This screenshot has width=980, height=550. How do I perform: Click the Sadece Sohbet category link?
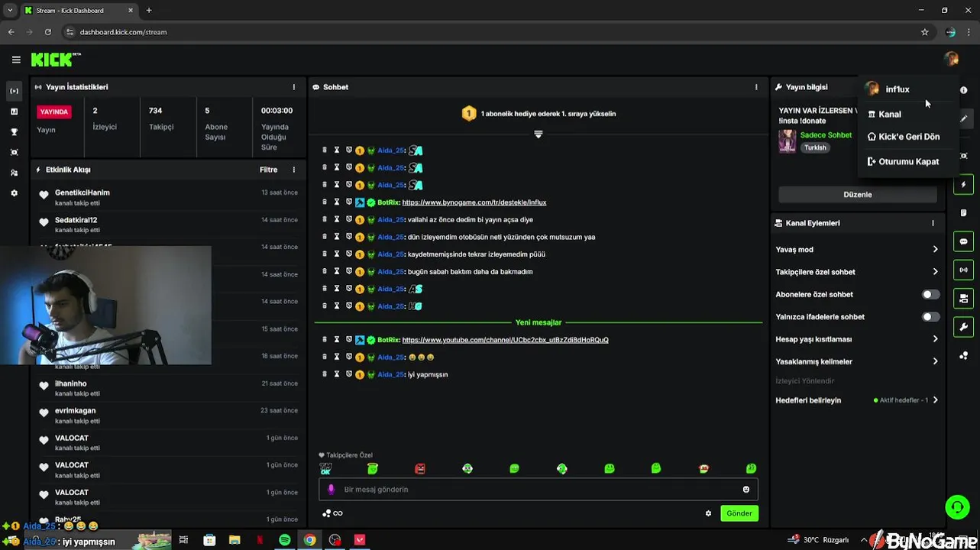826,135
